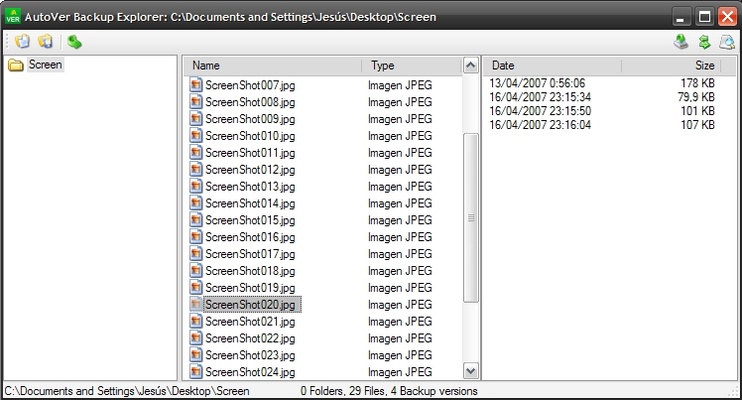Sort files by the Name column header
The image size is (742, 400).
tap(273, 65)
